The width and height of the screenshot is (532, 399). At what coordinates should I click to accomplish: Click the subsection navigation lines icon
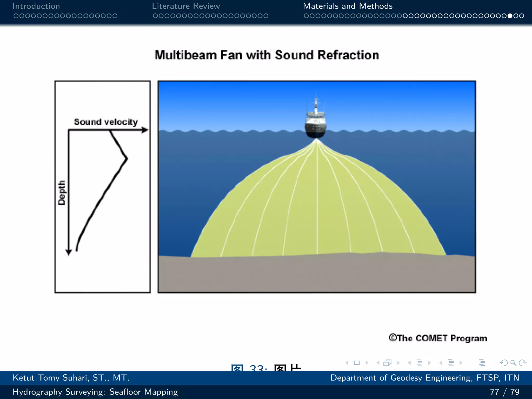420,363
